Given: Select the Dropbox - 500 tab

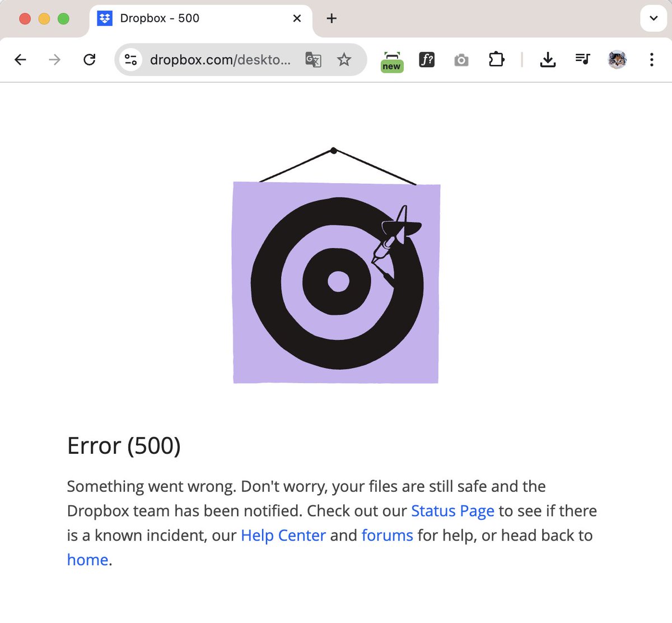Looking at the screenshot, I should click(199, 18).
